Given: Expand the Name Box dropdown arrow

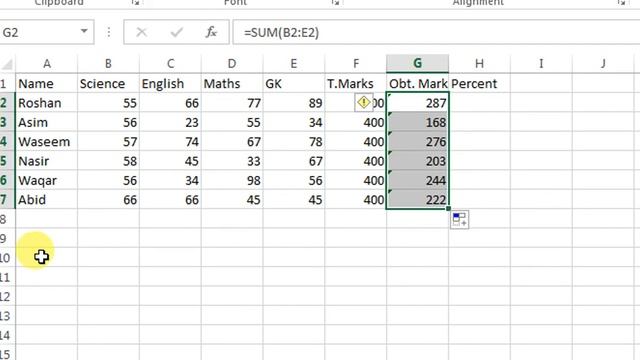Looking at the screenshot, I should click(84, 31).
